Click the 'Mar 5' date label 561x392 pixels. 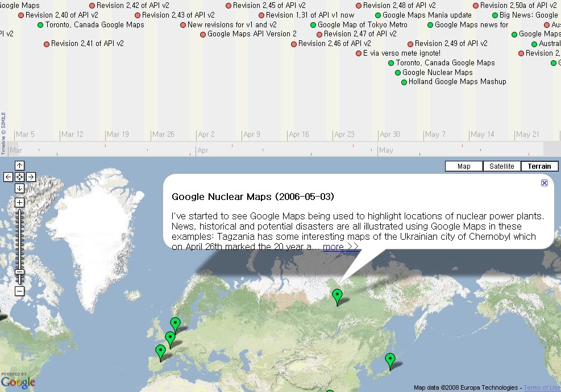pos(25,135)
